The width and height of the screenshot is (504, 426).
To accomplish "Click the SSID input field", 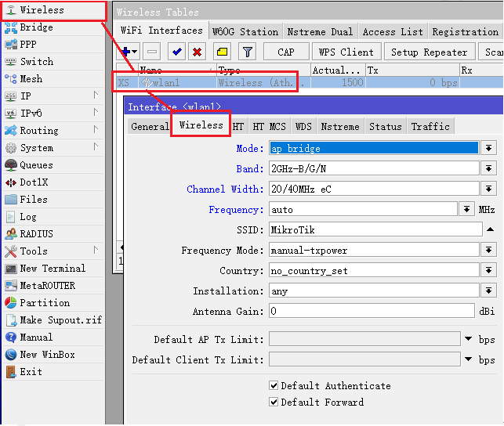I will (374, 229).
